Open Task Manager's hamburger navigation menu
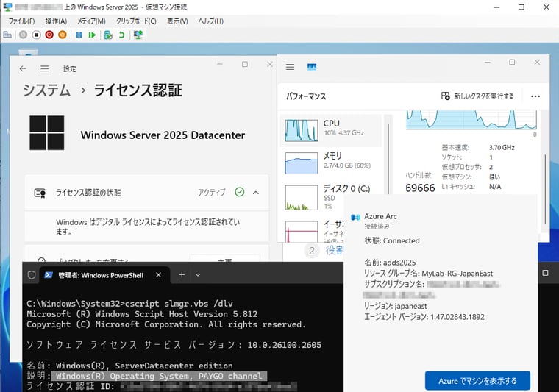 (291, 67)
